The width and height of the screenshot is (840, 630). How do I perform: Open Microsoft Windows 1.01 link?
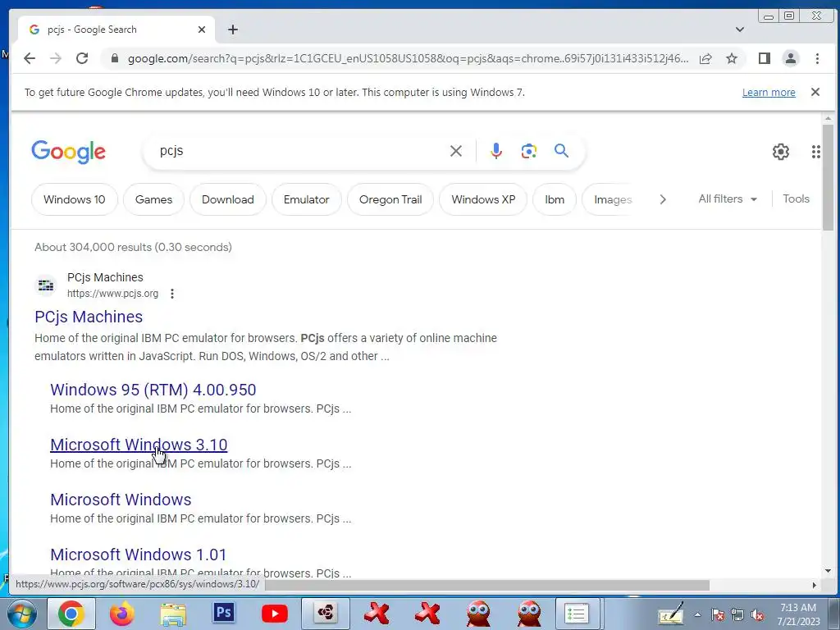pyautogui.click(x=138, y=555)
